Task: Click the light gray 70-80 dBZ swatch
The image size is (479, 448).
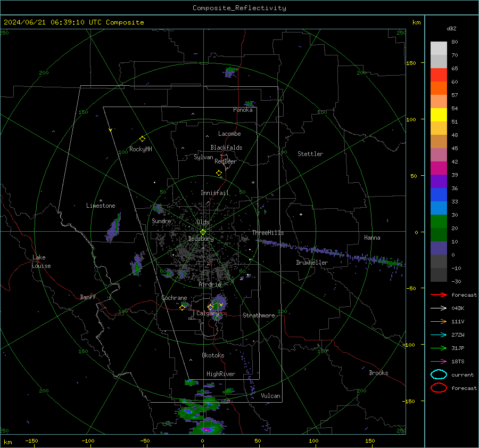Action: (x=439, y=48)
